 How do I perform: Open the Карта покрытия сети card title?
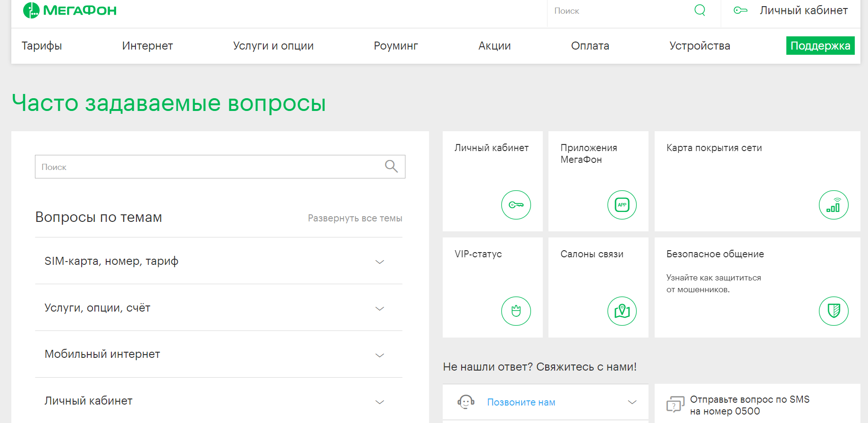point(714,148)
